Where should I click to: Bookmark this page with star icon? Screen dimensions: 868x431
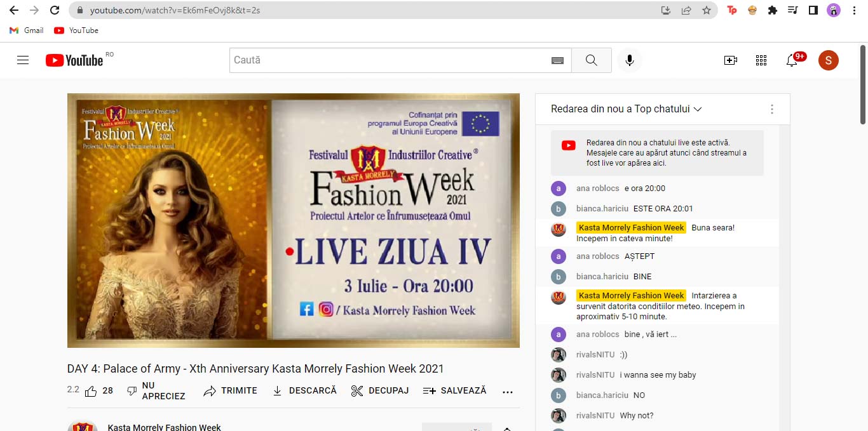point(707,10)
